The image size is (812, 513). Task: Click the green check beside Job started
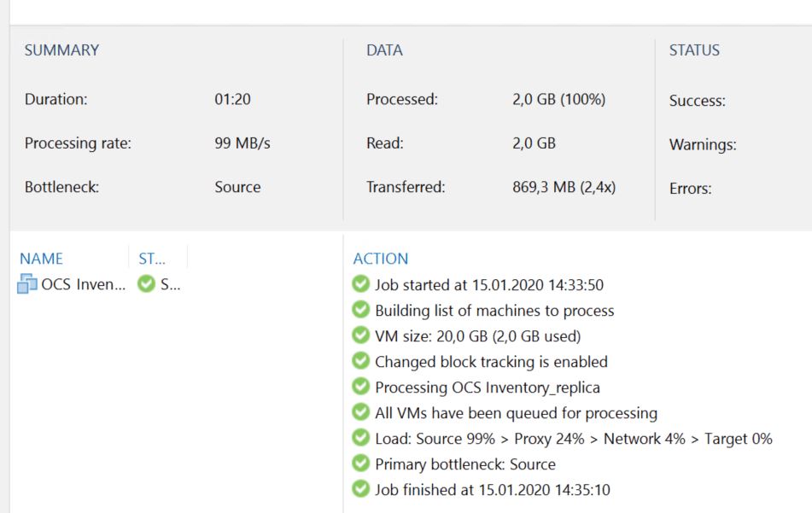[x=361, y=284]
